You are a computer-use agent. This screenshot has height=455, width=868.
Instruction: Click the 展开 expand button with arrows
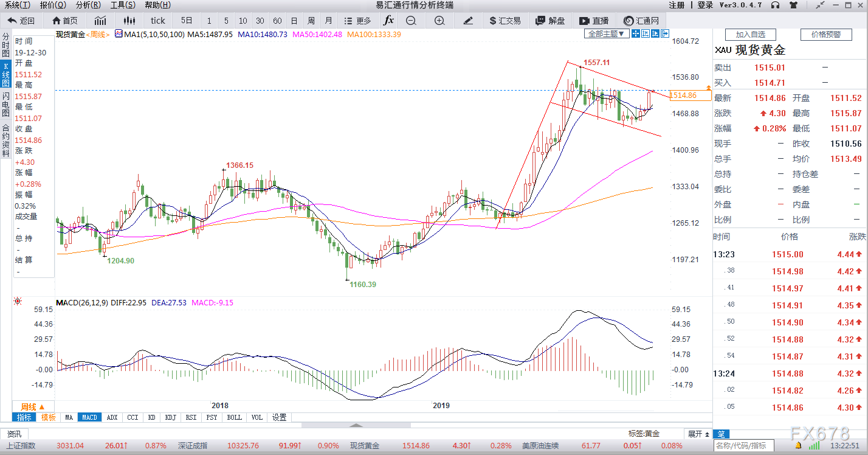[698, 434]
